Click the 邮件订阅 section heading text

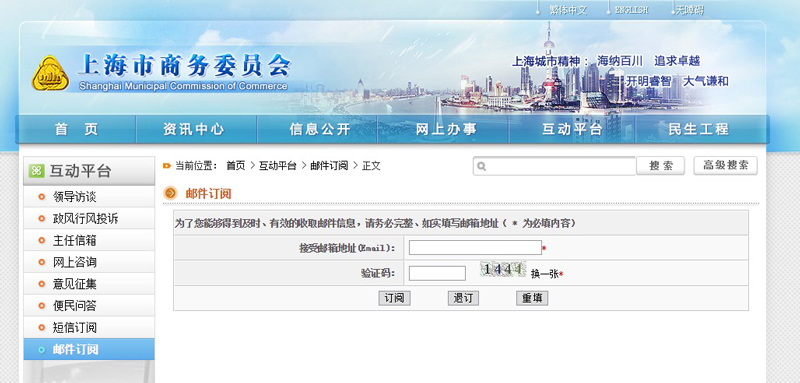[208, 193]
